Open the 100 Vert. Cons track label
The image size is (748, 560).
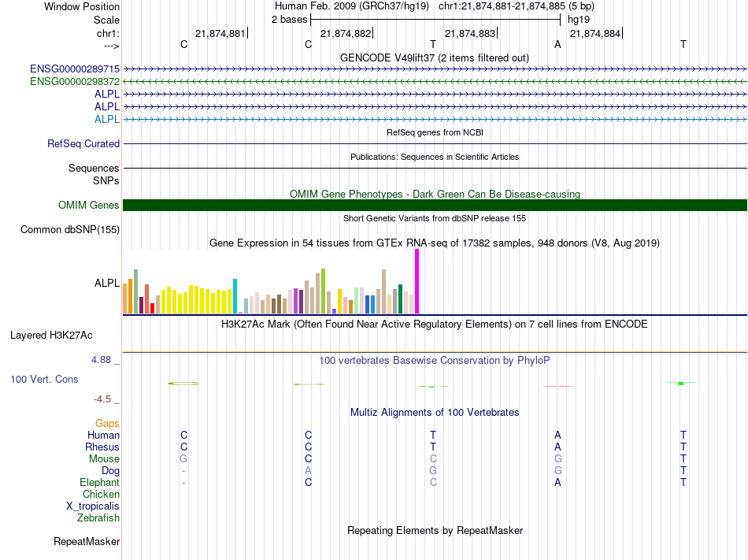[44, 379]
